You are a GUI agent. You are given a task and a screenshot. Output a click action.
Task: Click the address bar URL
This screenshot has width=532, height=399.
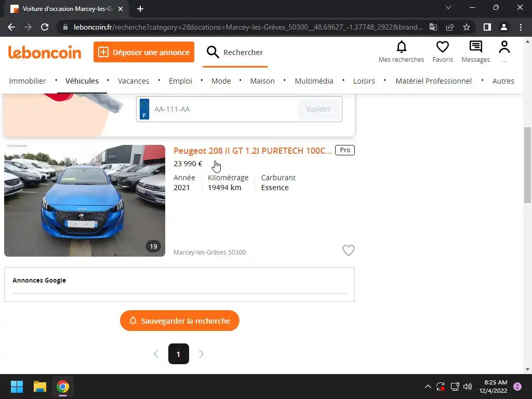point(248,27)
